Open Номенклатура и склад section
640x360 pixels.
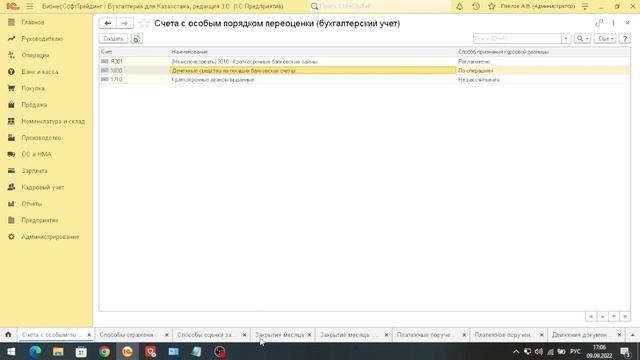(x=53, y=121)
